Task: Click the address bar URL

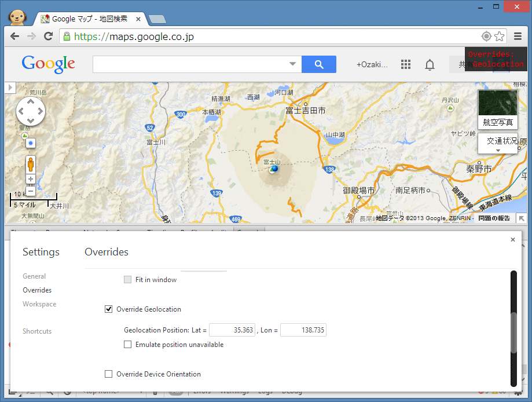Action: [134, 36]
